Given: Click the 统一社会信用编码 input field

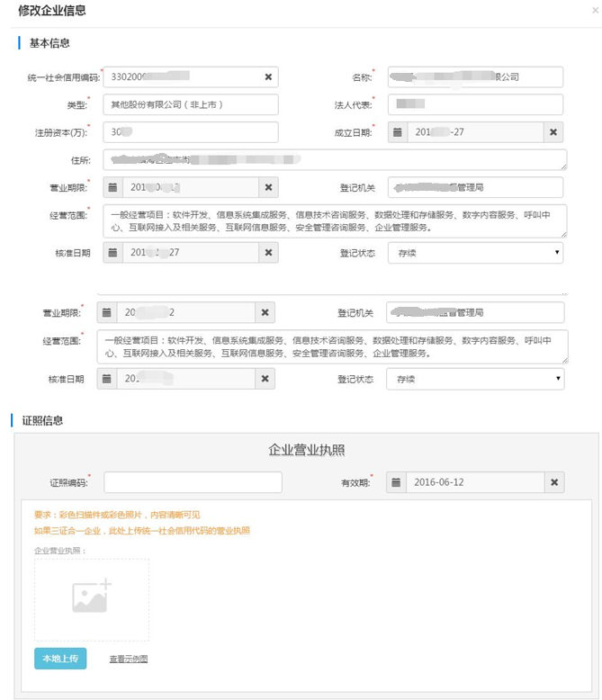Looking at the screenshot, I should 191,76.
